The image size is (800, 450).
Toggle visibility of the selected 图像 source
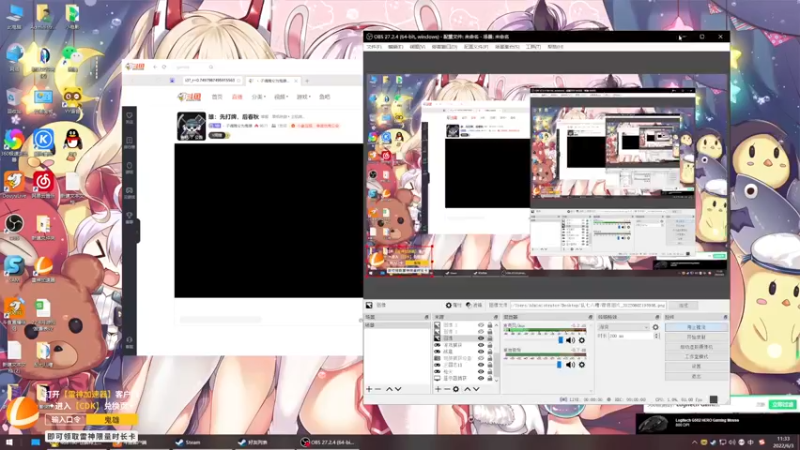pos(481,338)
